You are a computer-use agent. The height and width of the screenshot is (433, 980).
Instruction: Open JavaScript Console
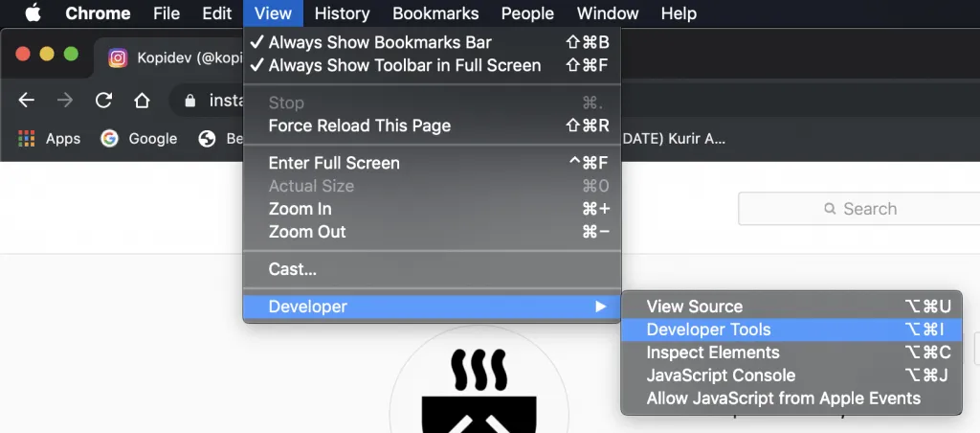coord(721,376)
